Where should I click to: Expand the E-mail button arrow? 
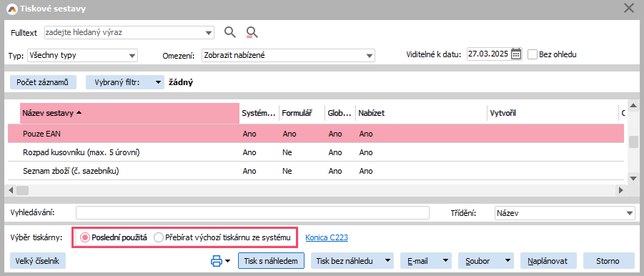click(x=445, y=260)
